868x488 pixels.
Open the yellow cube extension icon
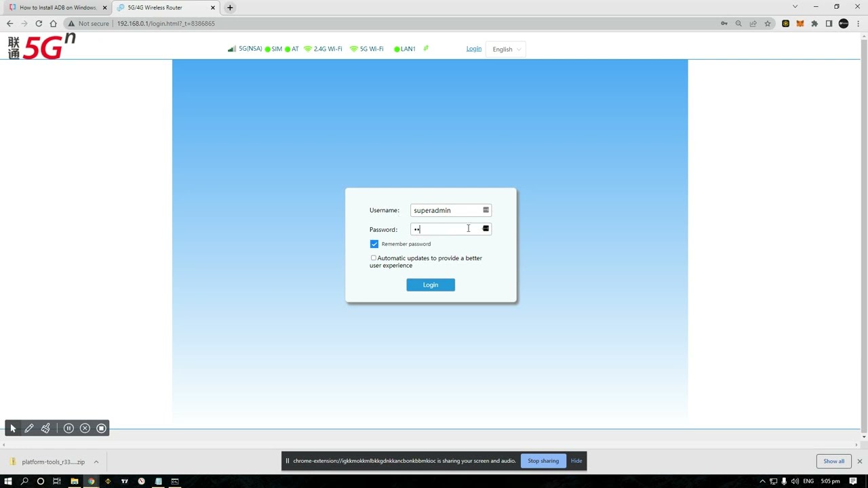(x=786, y=23)
